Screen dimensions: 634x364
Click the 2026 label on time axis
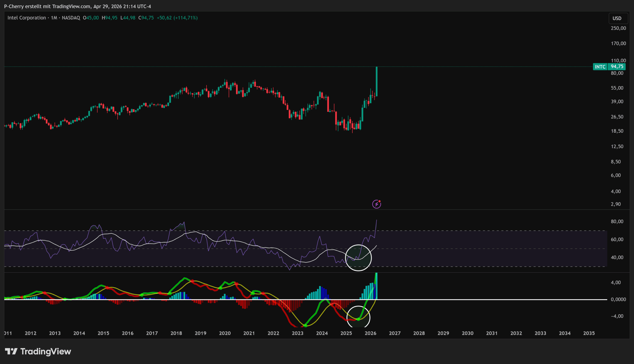click(370, 333)
